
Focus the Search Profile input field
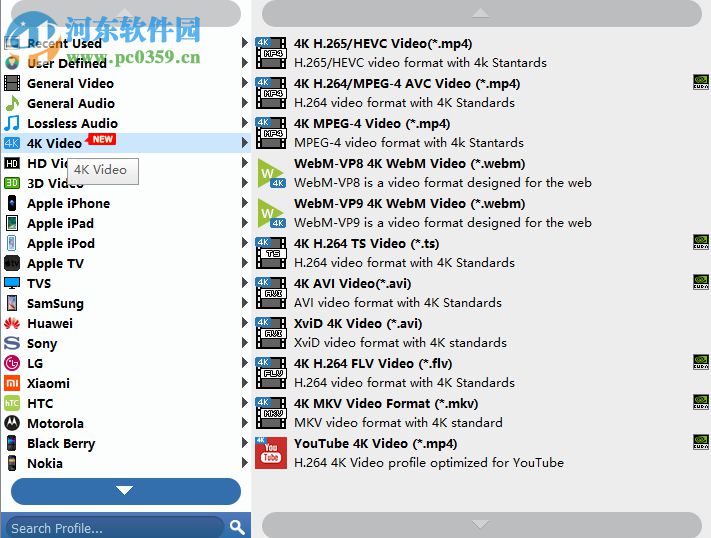(x=115, y=528)
